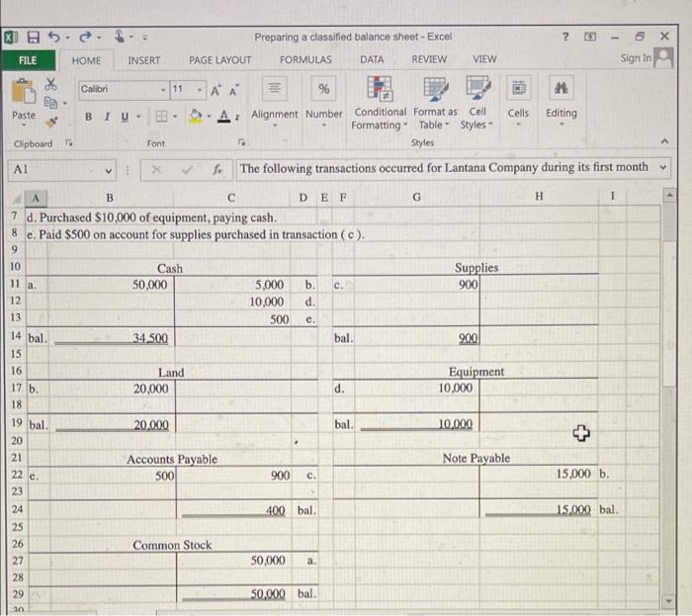Click the Excel Help question mark
The height and width of the screenshot is (616, 692).
coord(565,37)
